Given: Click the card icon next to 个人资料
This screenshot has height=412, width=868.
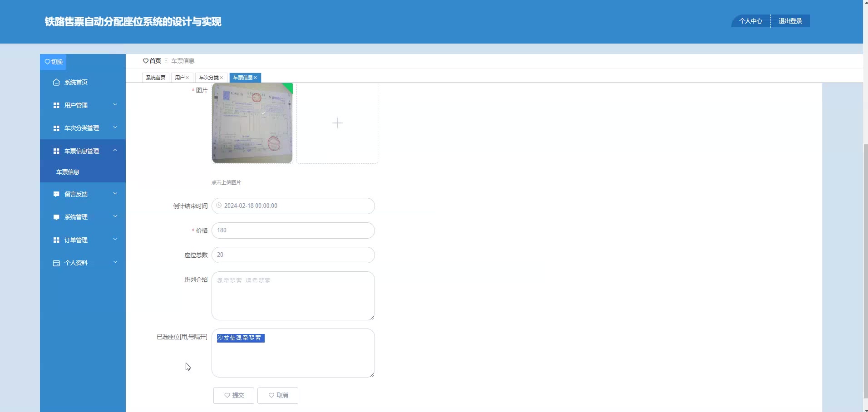Looking at the screenshot, I should click(56, 263).
